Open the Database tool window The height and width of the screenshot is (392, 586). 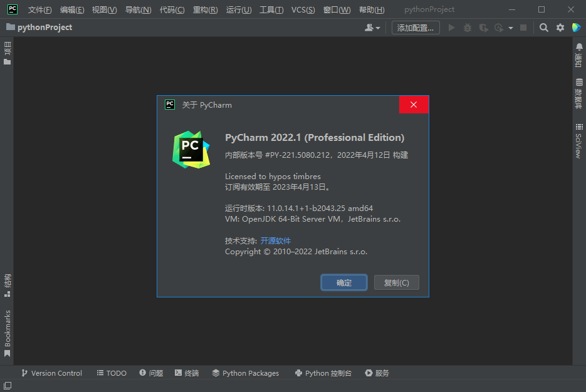pyautogui.click(x=578, y=94)
